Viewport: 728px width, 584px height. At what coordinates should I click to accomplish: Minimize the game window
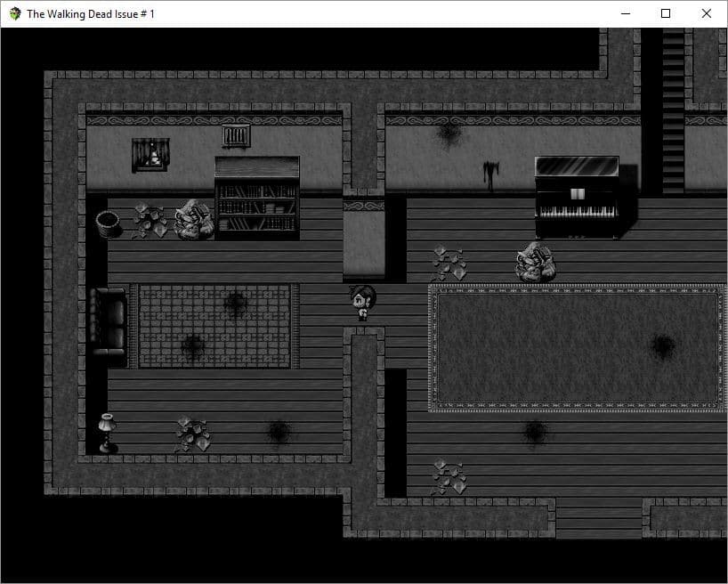626,13
